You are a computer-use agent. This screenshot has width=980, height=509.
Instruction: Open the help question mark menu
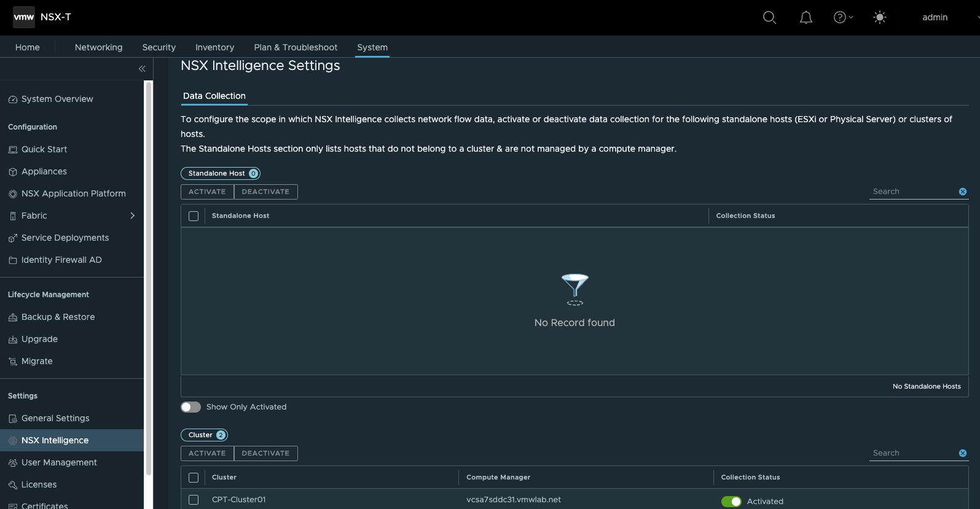843,17
